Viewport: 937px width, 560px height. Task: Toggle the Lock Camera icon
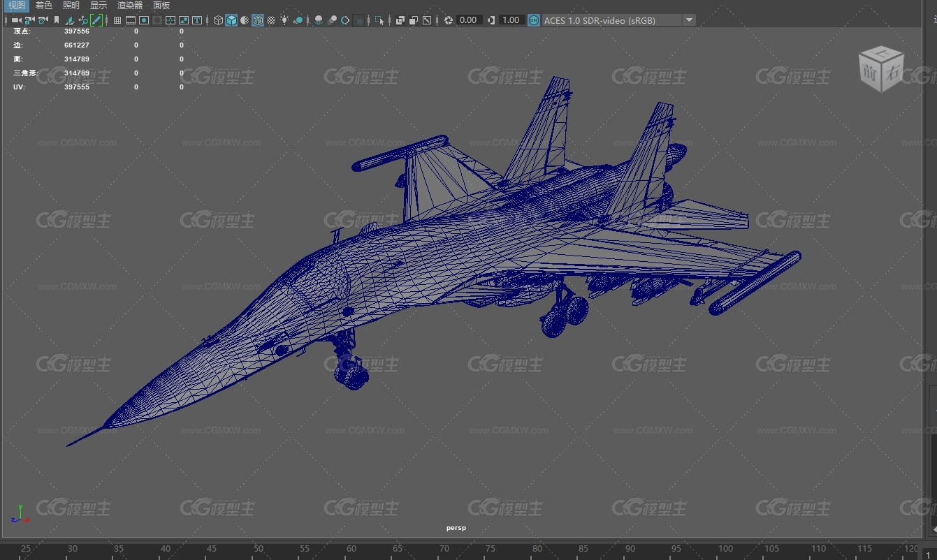tap(29, 20)
